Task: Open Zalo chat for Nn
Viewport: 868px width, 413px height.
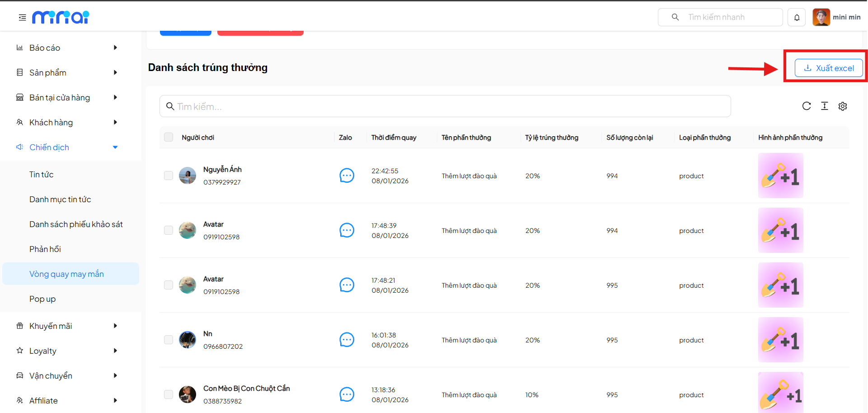Action: [x=347, y=340]
